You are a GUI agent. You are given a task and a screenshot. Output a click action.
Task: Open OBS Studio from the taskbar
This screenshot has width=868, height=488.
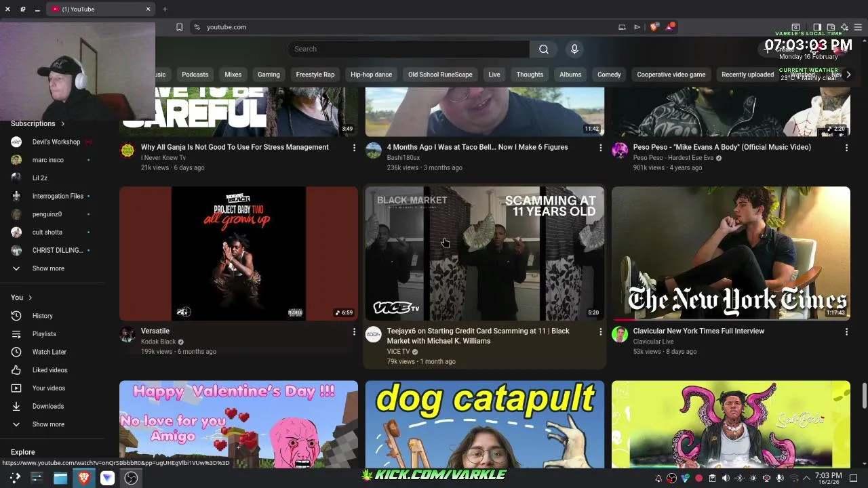point(132,478)
